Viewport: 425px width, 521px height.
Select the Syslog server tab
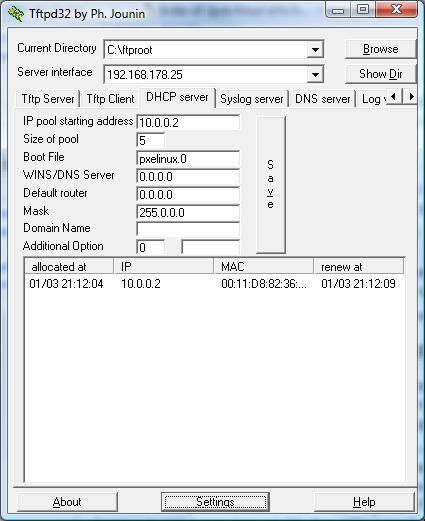click(x=252, y=99)
